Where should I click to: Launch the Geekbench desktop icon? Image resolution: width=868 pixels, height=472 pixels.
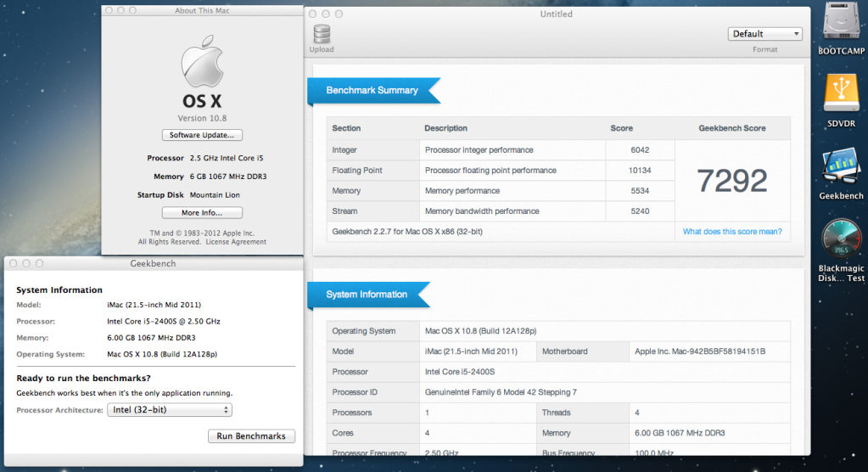click(x=841, y=166)
